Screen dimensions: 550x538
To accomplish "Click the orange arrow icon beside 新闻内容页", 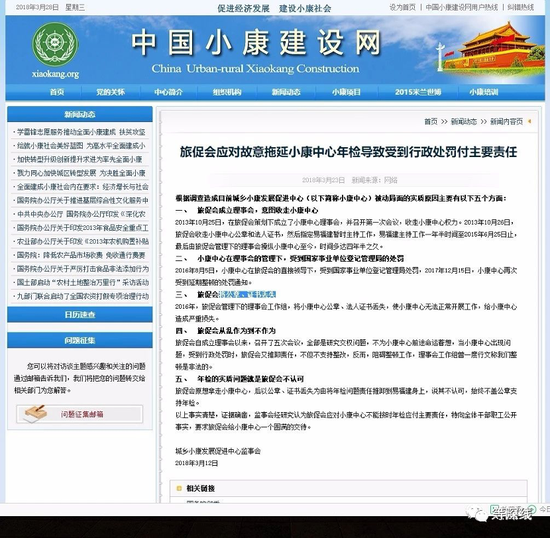I will tap(529, 121).
